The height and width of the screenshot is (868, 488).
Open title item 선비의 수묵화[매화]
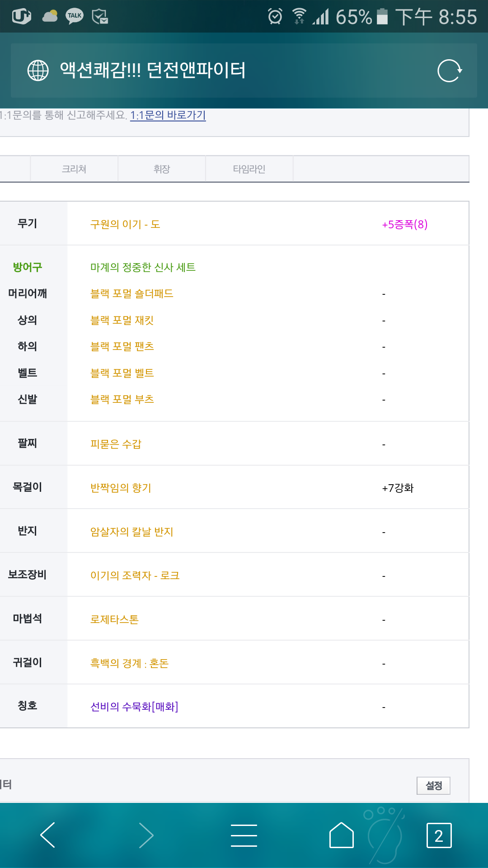(134, 707)
